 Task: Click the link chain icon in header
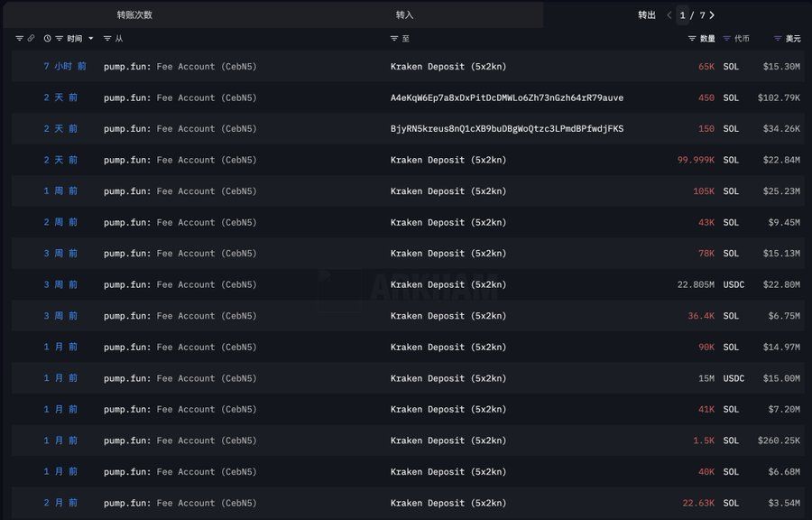[31, 39]
